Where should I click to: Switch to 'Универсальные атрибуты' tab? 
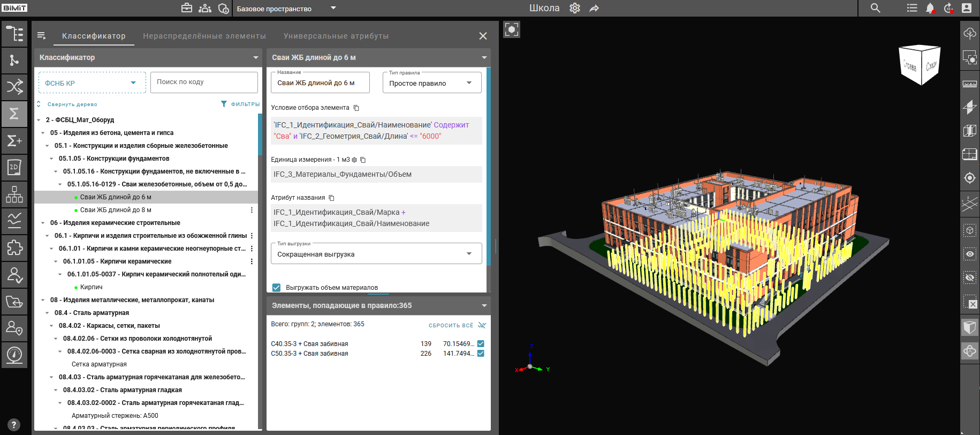[336, 36]
